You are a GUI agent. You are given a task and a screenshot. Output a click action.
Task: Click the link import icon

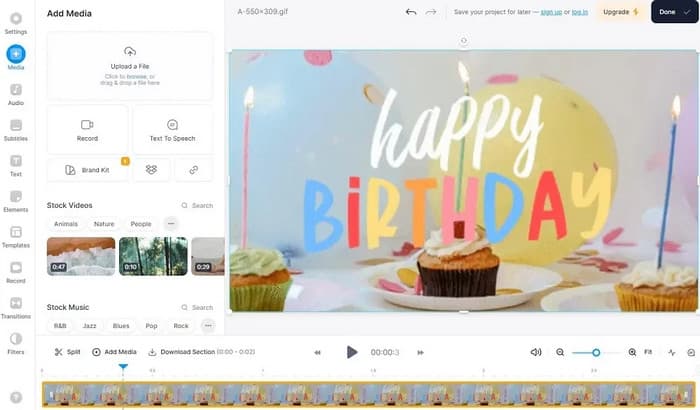(x=193, y=170)
